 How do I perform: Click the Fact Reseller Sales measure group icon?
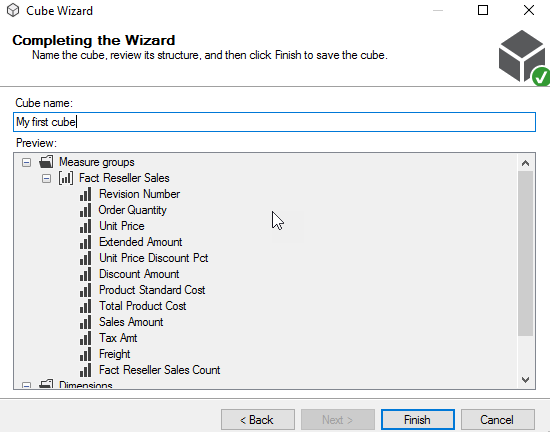pyautogui.click(x=66, y=178)
